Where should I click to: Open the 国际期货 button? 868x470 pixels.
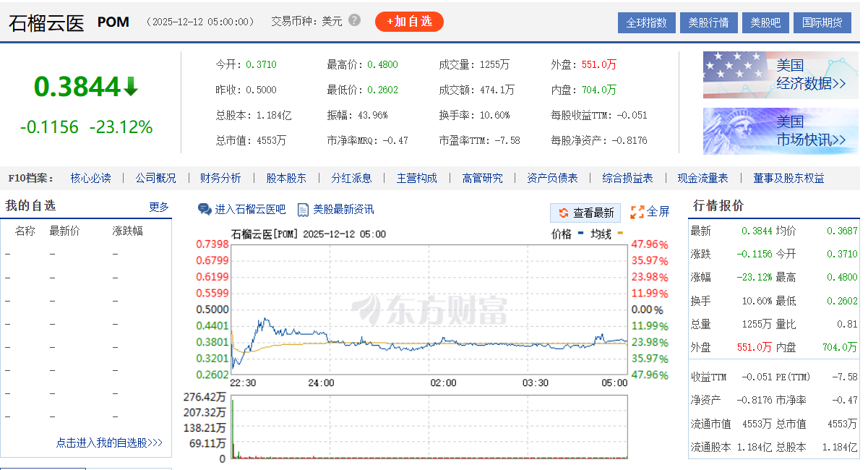[x=822, y=22]
